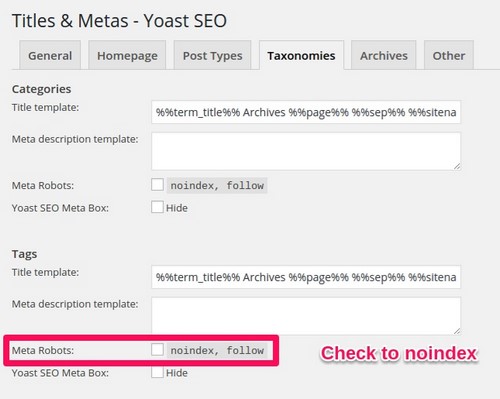Viewport: 500px width, 399px height.
Task: Click the Categories 'Meta Robots:' label
Action: (43, 185)
